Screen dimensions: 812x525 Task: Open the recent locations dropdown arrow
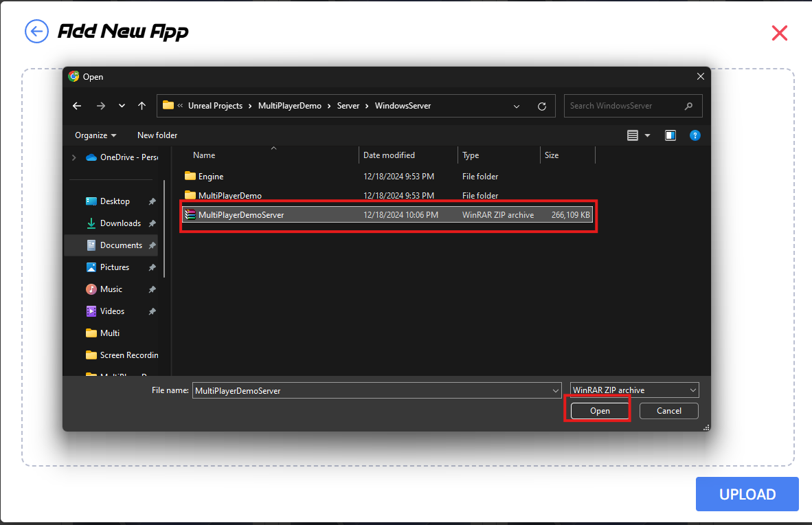point(122,106)
